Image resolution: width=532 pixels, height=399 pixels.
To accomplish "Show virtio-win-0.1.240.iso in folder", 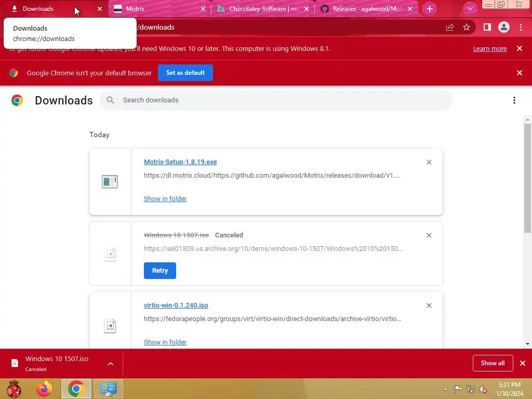I will coord(165,342).
